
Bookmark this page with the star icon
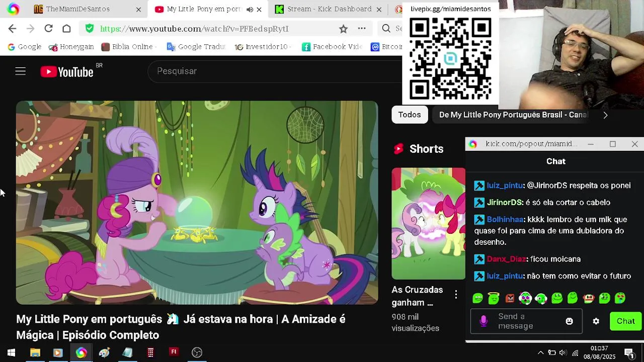[x=343, y=29]
